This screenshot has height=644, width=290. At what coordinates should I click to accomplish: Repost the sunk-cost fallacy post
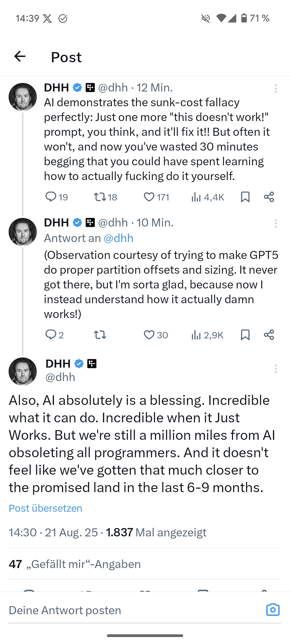click(100, 197)
